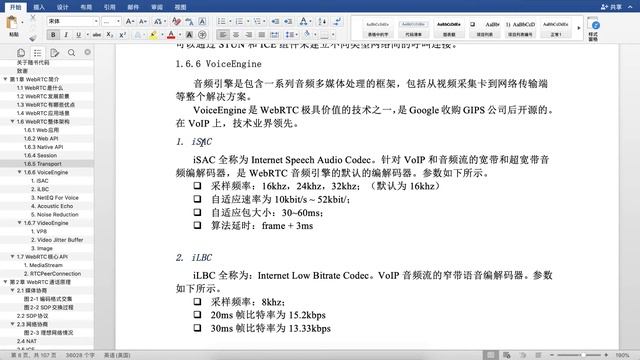The width and height of the screenshot is (640, 360).
Task: Center align the paragraph
Action: coord(236,35)
